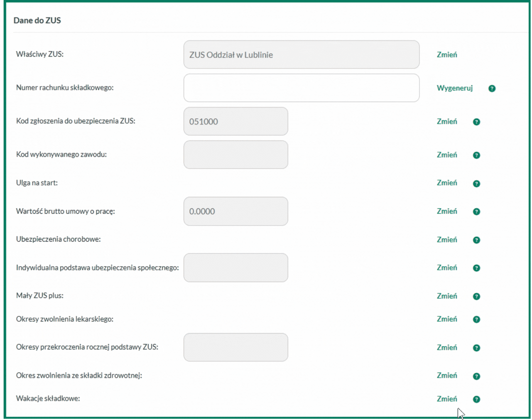Click the field containing code 051000

pos(236,121)
